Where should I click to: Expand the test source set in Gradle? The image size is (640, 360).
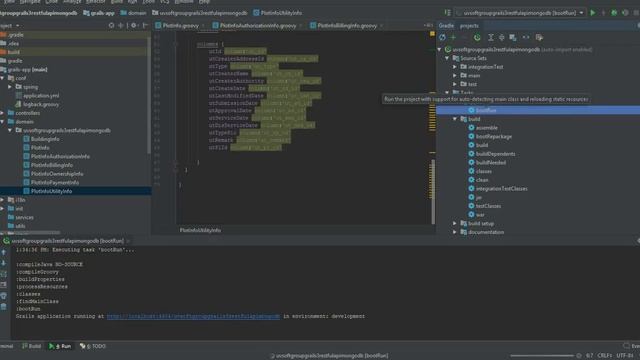point(455,84)
